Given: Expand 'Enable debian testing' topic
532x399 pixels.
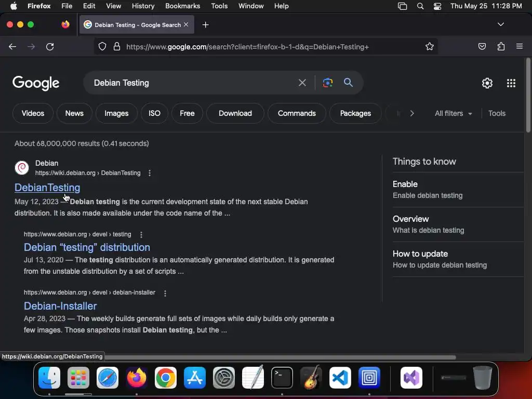Looking at the screenshot, I should tap(458, 190).
